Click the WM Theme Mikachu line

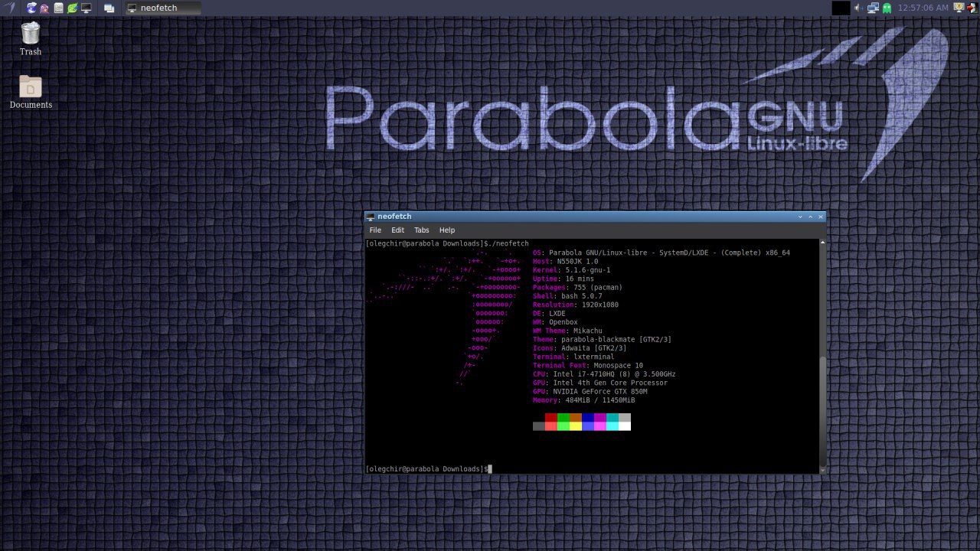tap(567, 331)
